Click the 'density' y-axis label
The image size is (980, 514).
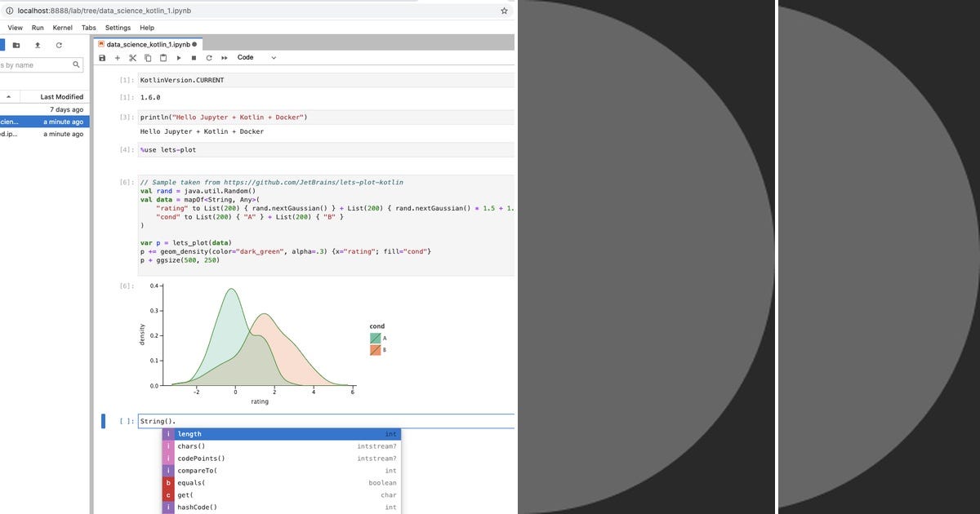[143, 335]
